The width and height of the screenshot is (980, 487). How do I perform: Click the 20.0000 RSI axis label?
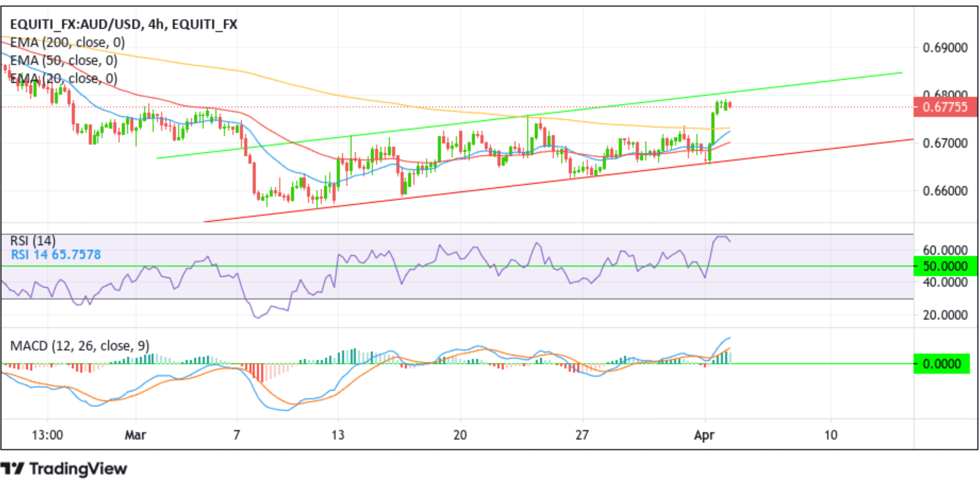coord(945,315)
